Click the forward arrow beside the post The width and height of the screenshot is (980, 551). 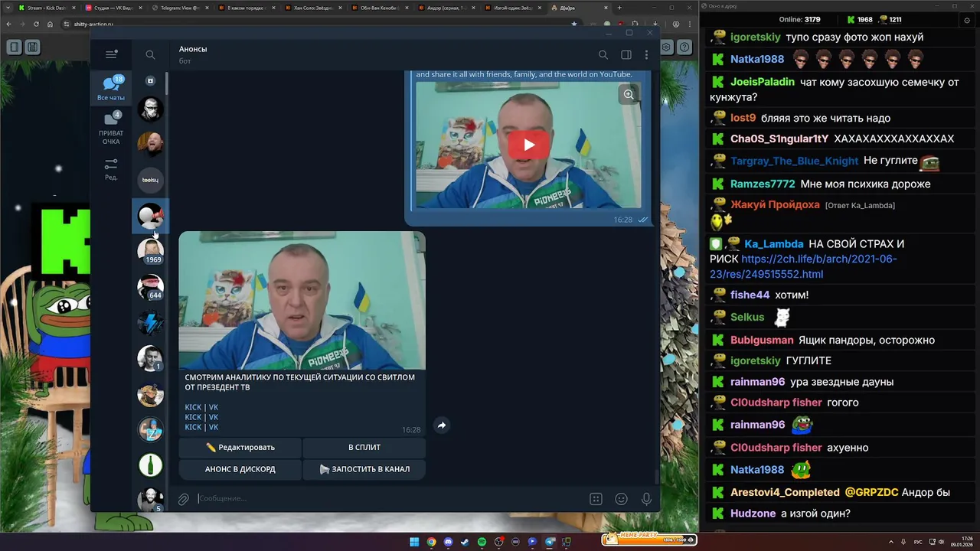coord(442,425)
